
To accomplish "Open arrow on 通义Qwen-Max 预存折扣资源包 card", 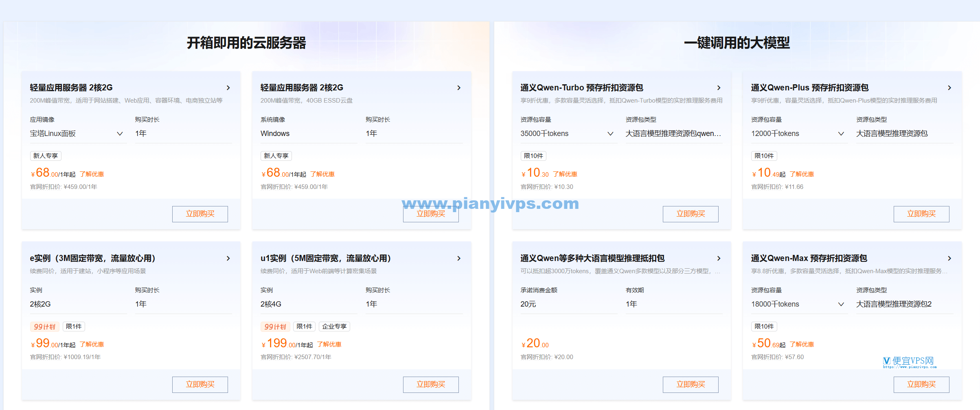I will click(949, 258).
